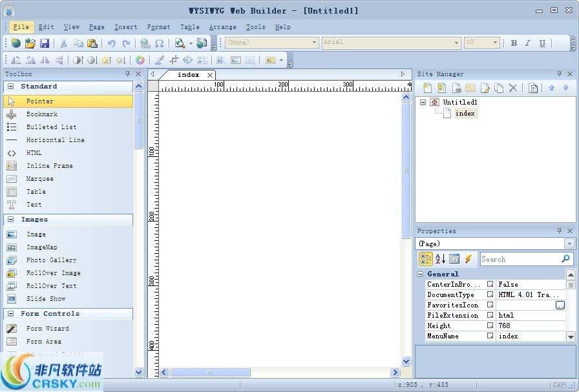The height and width of the screenshot is (392, 579).
Task: Pin the Toolbox panel
Action: (x=128, y=74)
